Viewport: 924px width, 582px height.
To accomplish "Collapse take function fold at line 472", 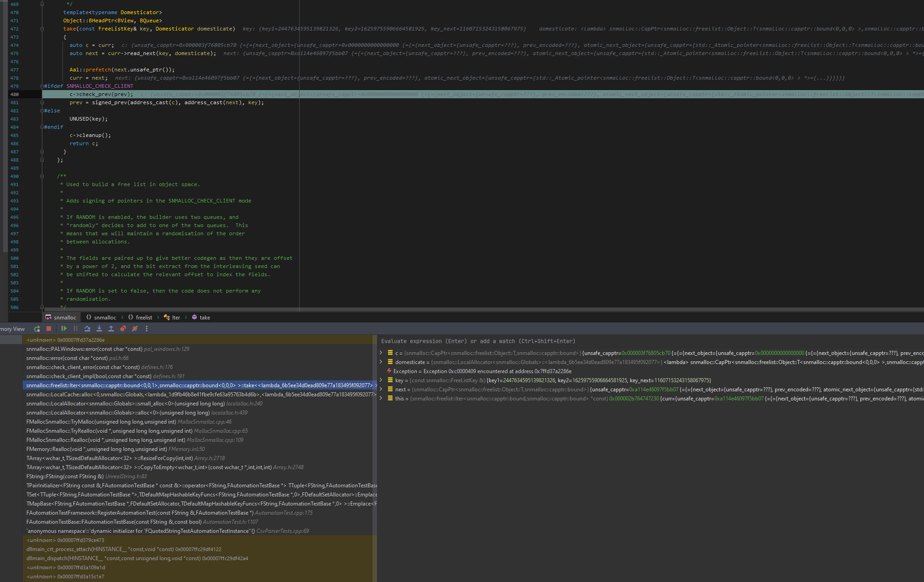I will [x=42, y=29].
